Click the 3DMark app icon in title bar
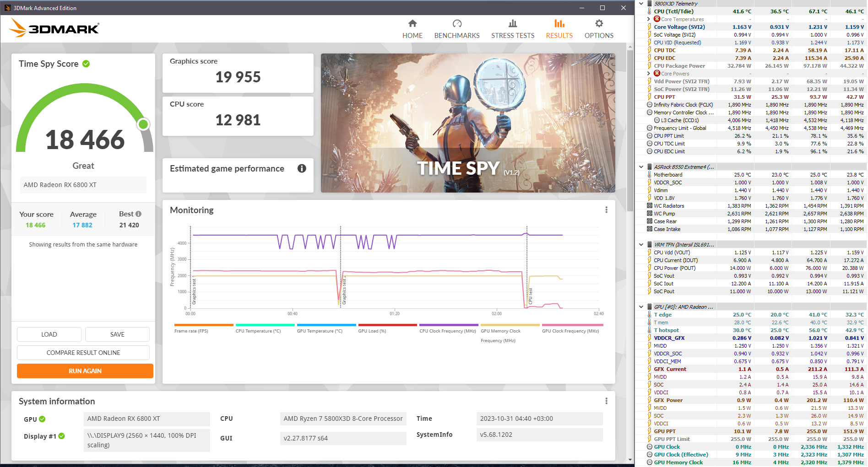The height and width of the screenshot is (467, 868). tap(7, 8)
